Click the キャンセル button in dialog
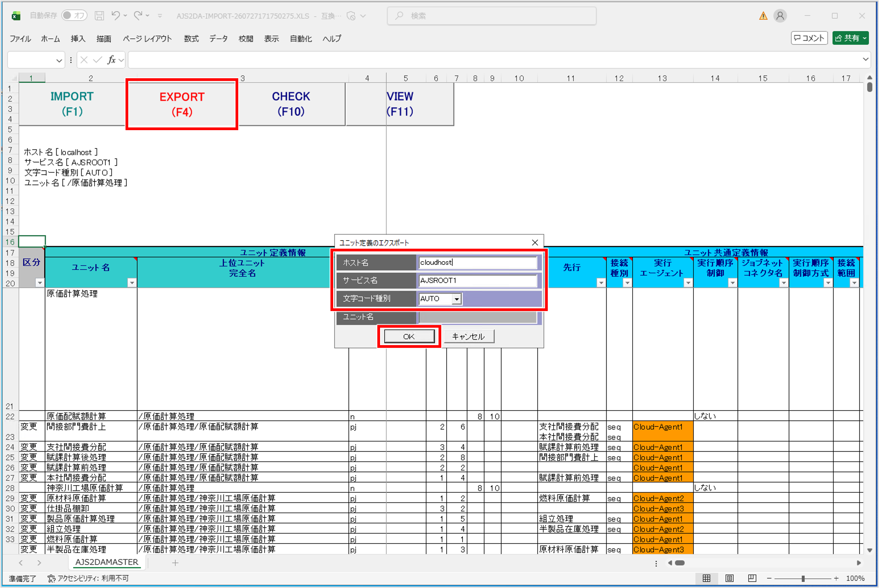 468,337
